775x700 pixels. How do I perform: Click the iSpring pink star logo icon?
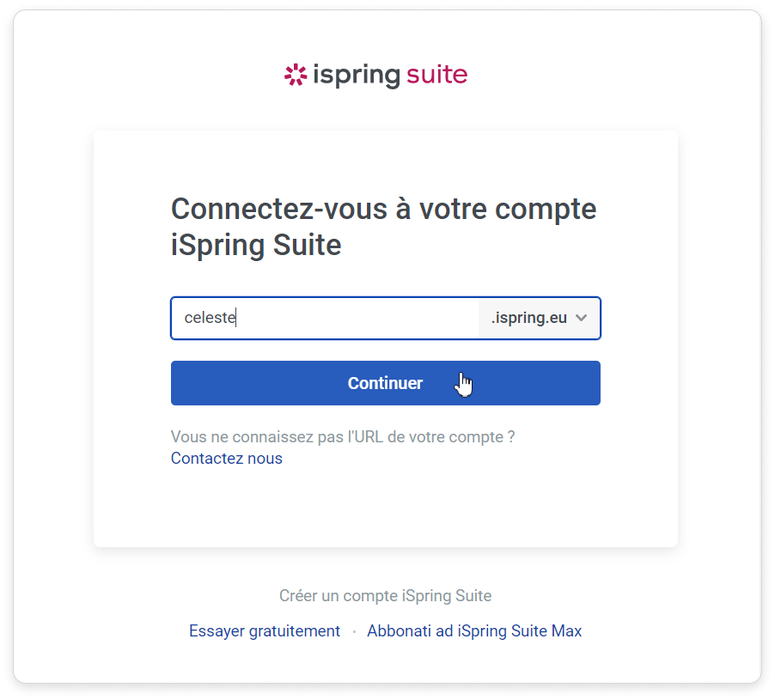click(x=295, y=76)
